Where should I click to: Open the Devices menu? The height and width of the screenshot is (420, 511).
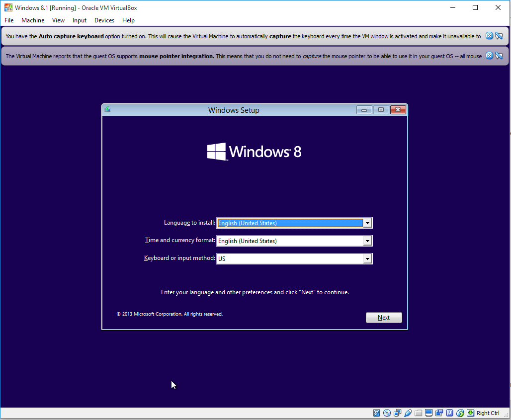(104, 20)
